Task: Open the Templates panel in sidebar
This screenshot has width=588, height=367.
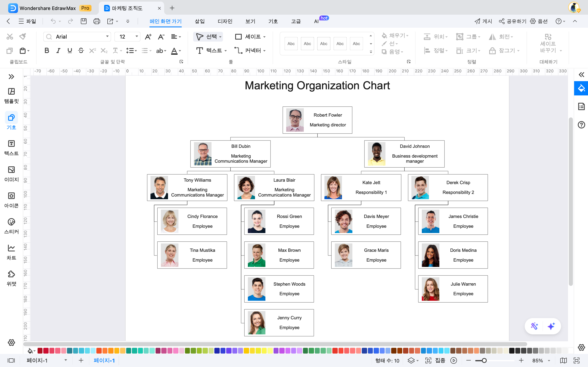Action: coord(11,95)
